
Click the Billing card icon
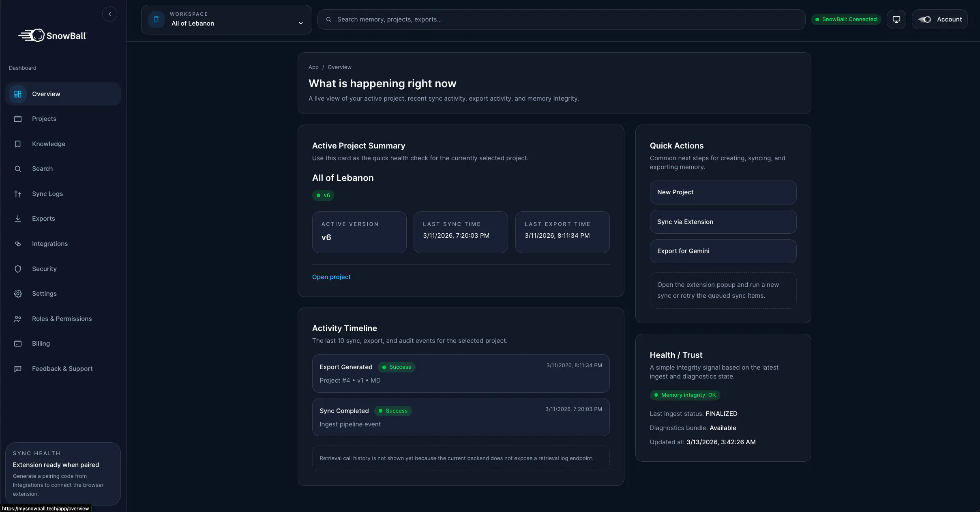tap(18, 344)
